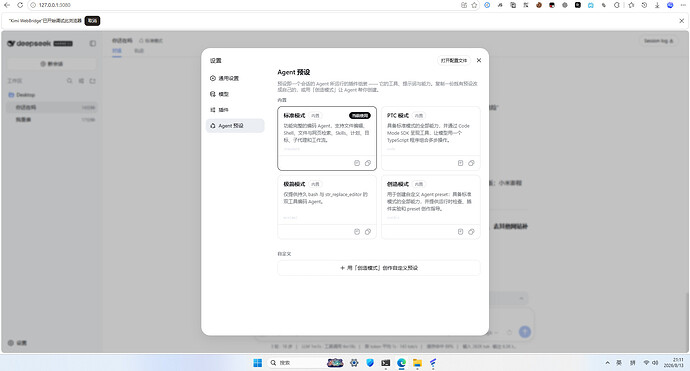Screen dimensions: 690x371
Task: Open the Settings gear on taskbar
Action: click(x=354, y=363)
